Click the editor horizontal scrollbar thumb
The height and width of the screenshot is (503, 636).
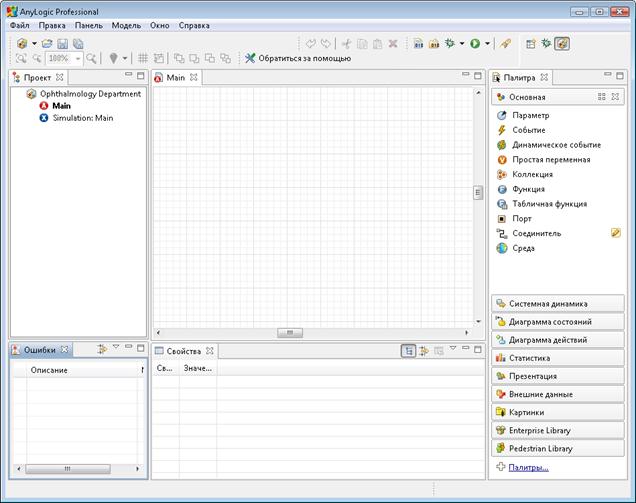coord(288,332)
